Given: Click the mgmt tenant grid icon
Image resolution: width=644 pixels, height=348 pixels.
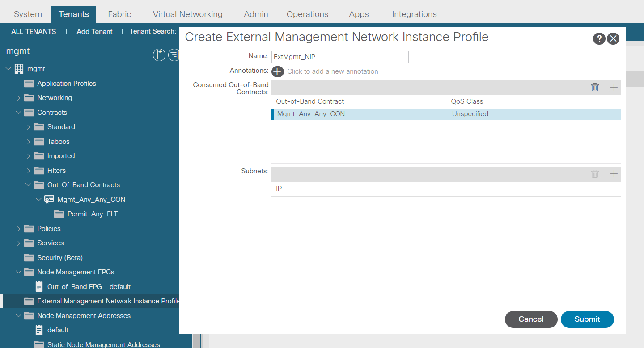Looking at the screenshot, I should pos(19,69).
